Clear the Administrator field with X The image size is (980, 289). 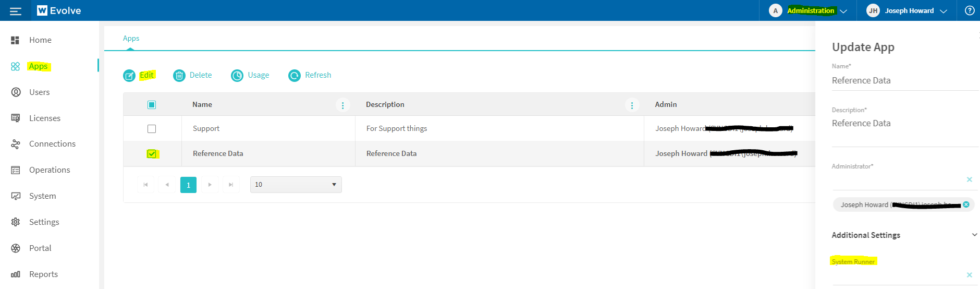tap(970, 179)
